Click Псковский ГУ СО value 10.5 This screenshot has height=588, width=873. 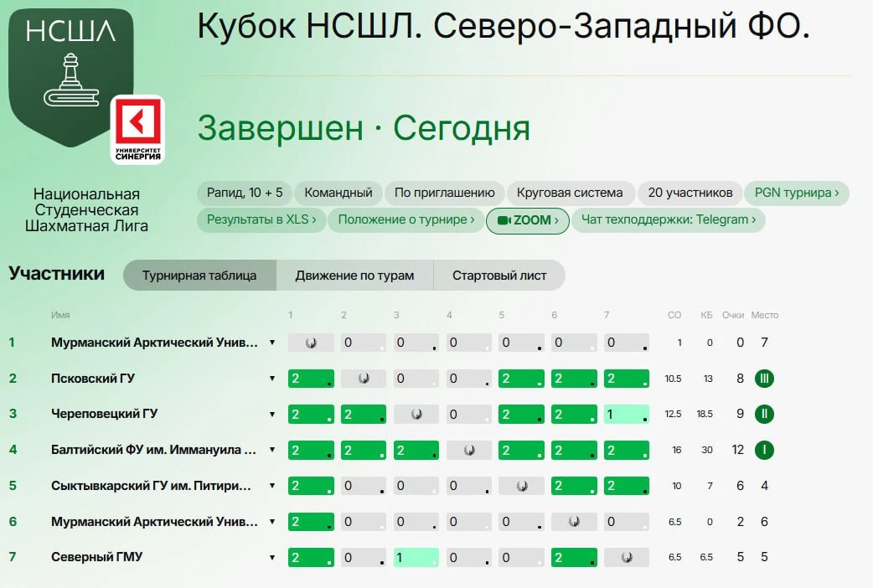(673, 379)
